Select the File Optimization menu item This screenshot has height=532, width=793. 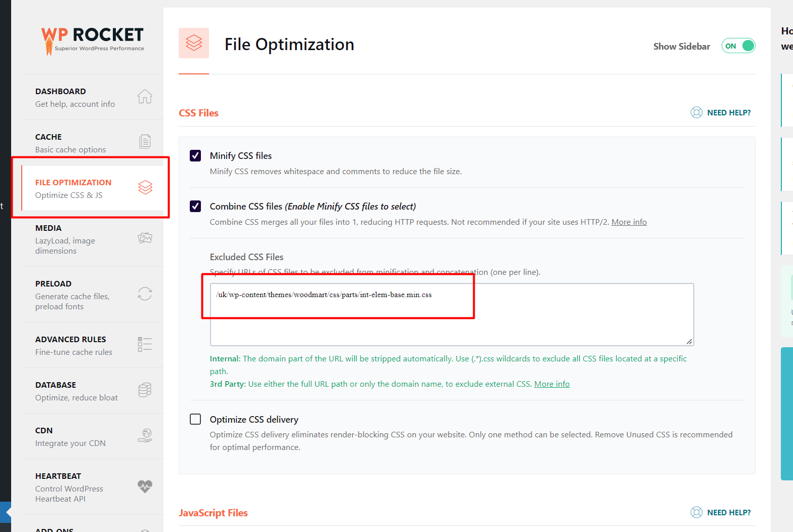pos(92,188)
